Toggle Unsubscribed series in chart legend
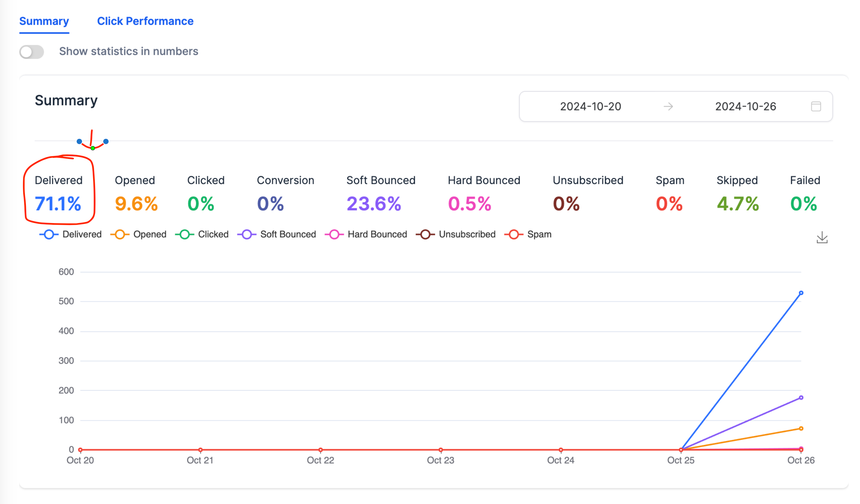 pos(456,234)
